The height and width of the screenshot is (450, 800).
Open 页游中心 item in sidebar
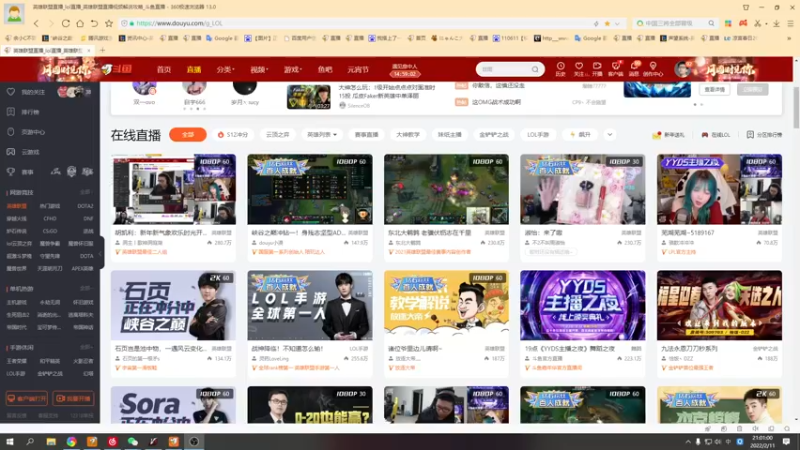(x=27, y=132)
